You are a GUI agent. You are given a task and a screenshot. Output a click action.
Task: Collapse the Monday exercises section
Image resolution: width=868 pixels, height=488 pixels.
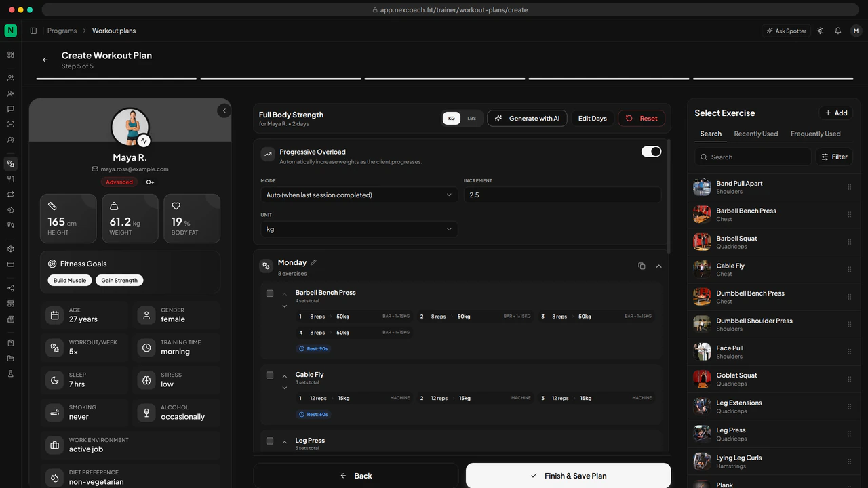658,266
